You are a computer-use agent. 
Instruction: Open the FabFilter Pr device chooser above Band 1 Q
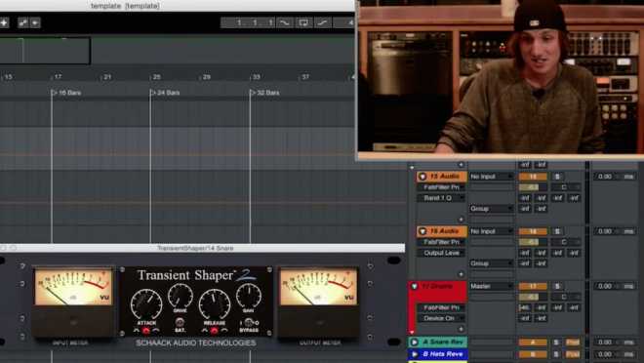pyautogui.click(x=441, y=187)
